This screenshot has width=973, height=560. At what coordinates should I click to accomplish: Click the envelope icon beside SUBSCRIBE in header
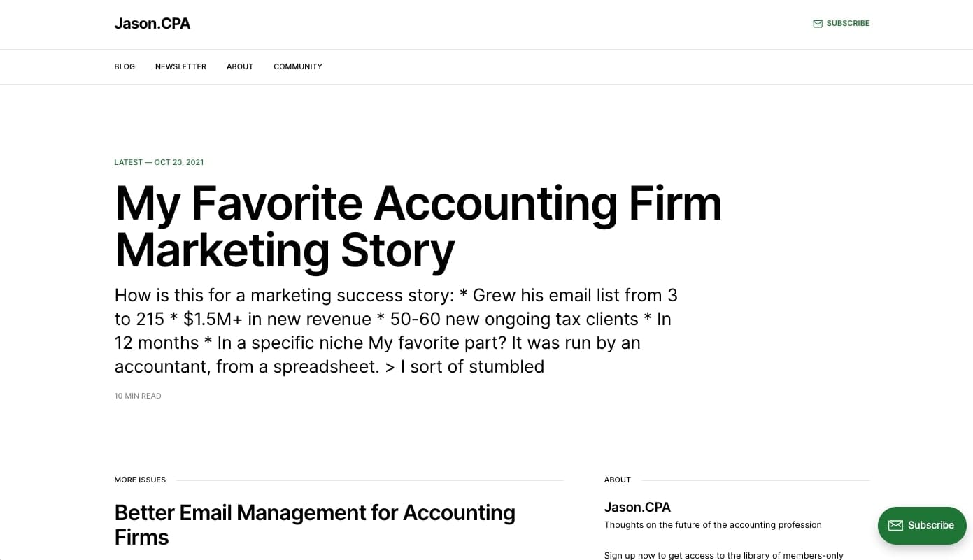click(x=818, y=23)
